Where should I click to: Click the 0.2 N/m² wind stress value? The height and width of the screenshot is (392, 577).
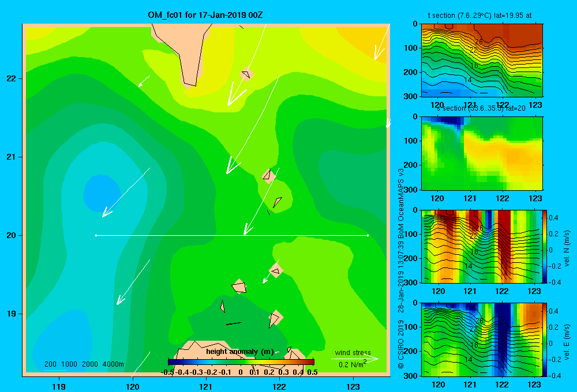pyautogui.click(x=352, y=364)
